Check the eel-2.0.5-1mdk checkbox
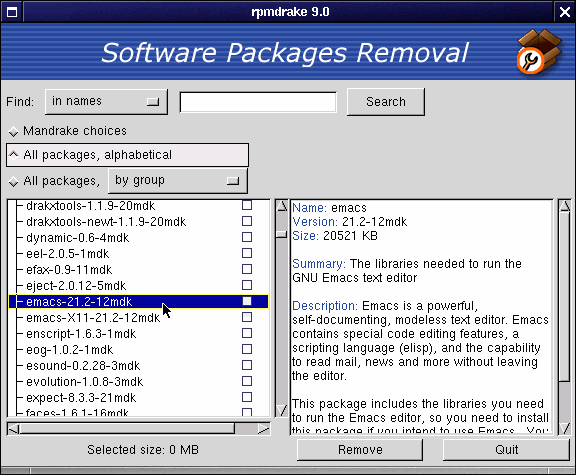The width and height of the screenshot is (576, 475). tap(247, 253)
